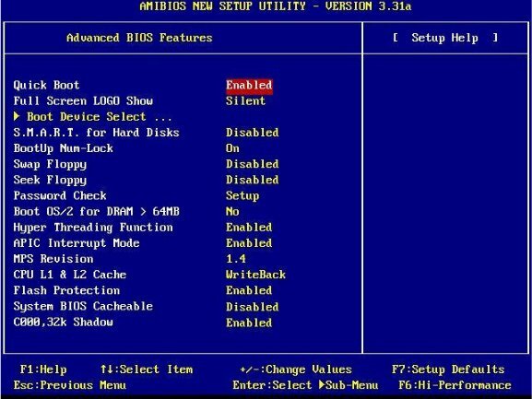Click the Quick Boot setting label
The width and height of the screenshot is (532, 399).
click(x=46, y=85)
